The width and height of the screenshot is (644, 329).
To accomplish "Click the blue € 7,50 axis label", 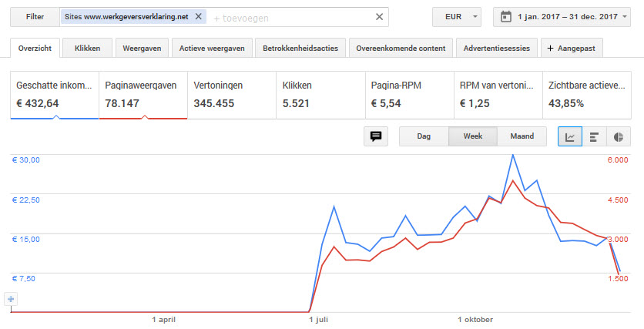I will [24, 278].
